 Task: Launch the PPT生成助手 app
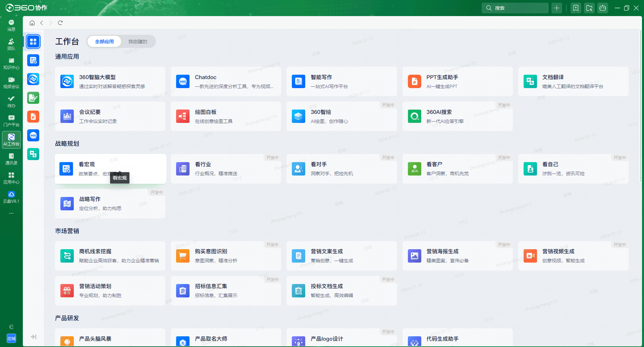coord(458,81)
